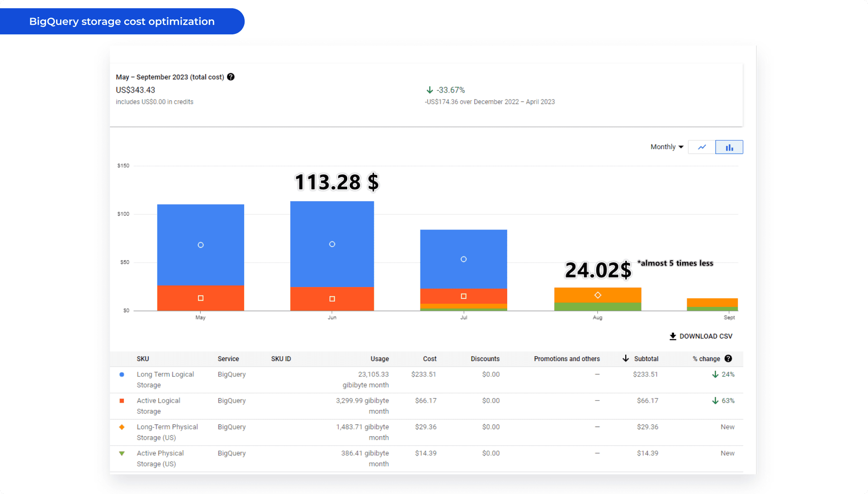Click the Promotions and others column header
Viewport: 868px width, 494px height.
567,359
